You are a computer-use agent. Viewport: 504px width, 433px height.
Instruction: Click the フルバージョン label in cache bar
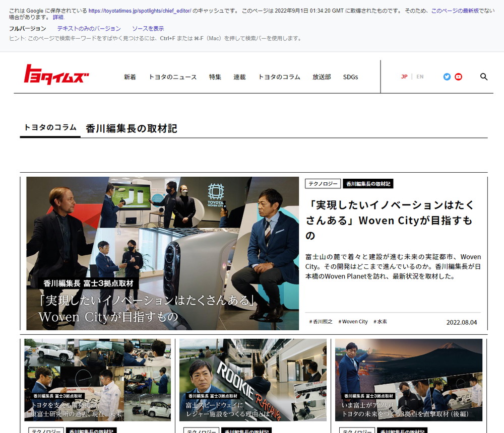(28, 29)
